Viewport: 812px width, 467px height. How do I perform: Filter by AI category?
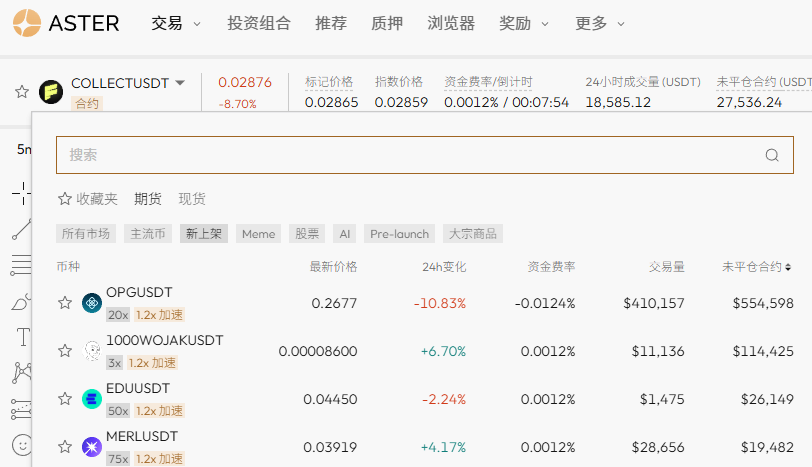tap(345, 234)
